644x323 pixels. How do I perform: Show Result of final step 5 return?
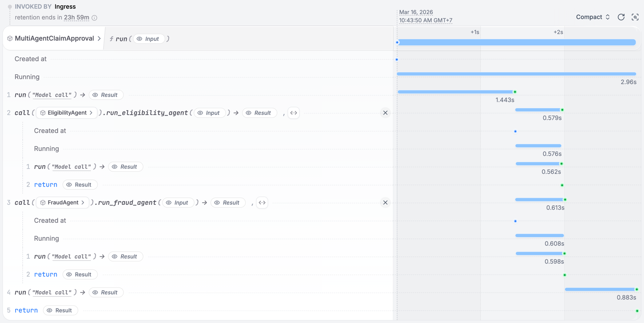[x=60, y=311]
